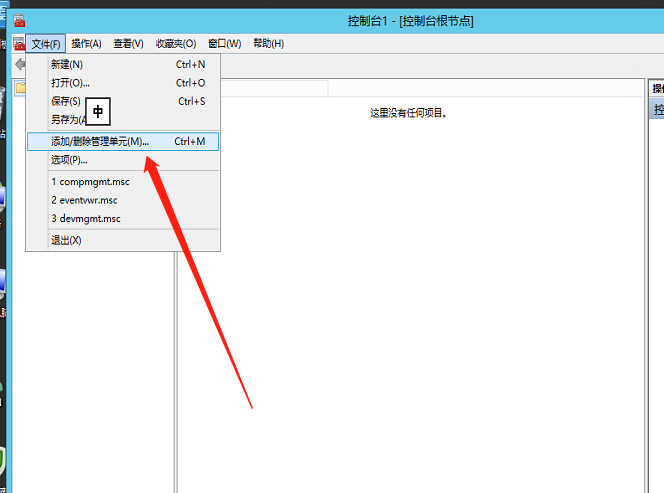The height and width of the screenshot is (493, 664).
Task: Click the console icon left of the 文件 menu
Action: [x=19, y=44]
